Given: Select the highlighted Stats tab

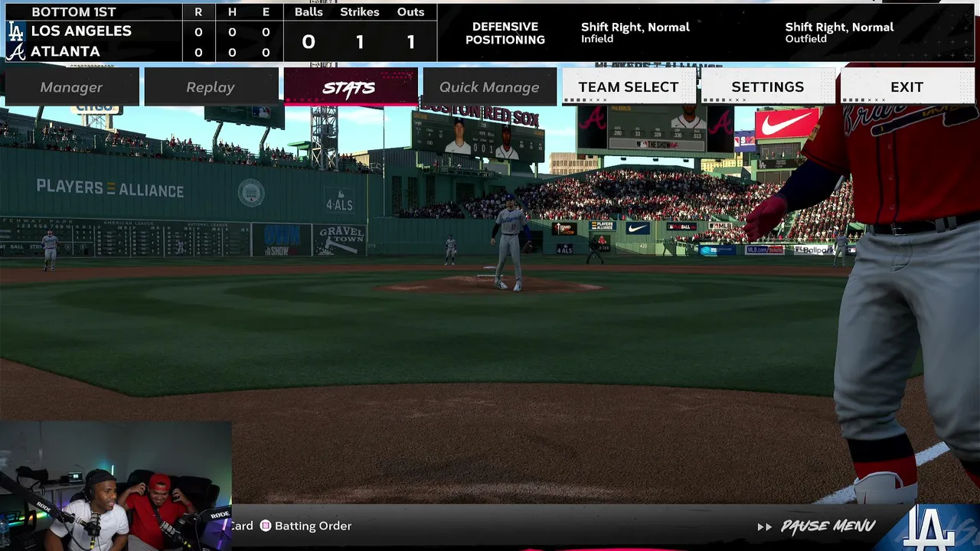Looking at the screenshot, I should pyautogui.click(x=350, y=86).
